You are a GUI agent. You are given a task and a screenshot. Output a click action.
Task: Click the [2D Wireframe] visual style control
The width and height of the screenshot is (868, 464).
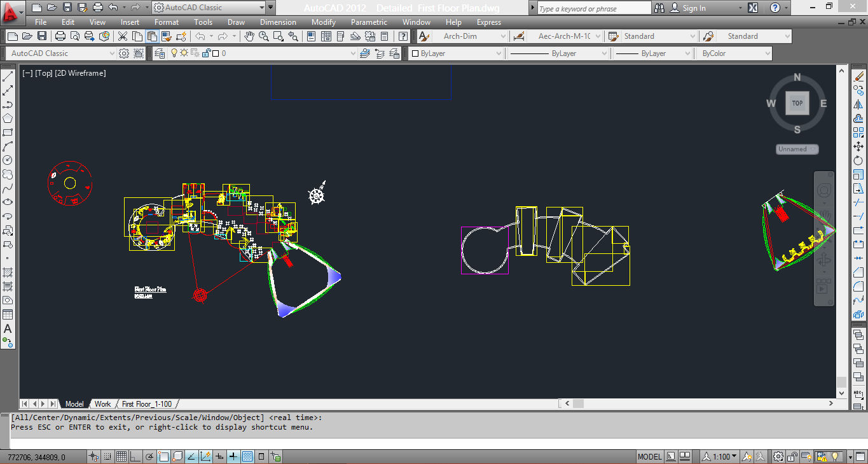(x=81, y=73)
